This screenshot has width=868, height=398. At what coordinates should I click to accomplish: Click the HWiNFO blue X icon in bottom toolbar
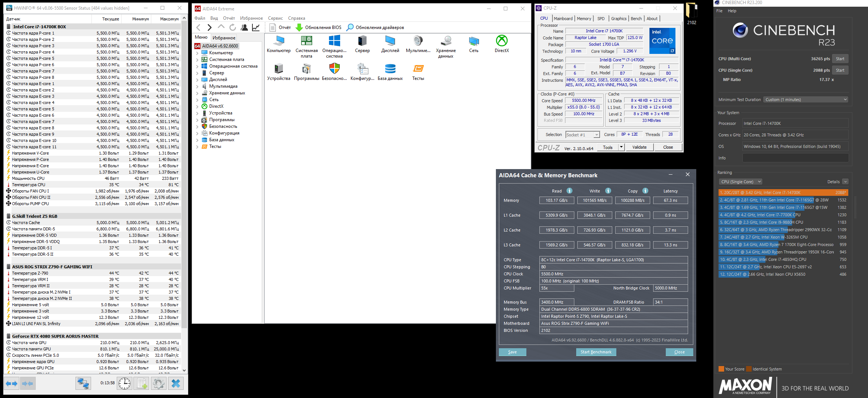coord(176,383)
